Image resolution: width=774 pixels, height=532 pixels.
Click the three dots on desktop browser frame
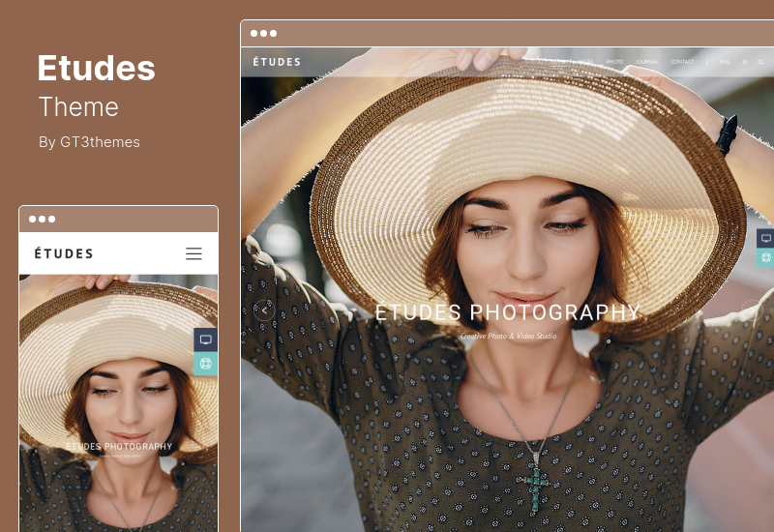tap(263, 33)
